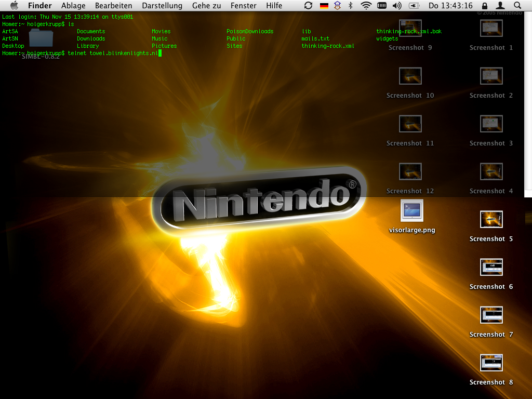This screenshot has height=399, width=532.
Task: Click the sync status icon in menu bar
Action: coord(308,5)
